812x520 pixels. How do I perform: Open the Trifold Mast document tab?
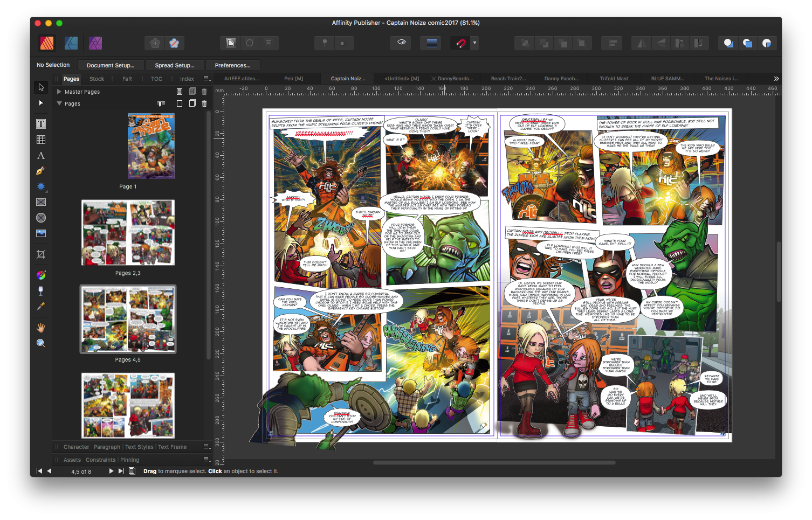pyautogui.click(x=614, y=79)
